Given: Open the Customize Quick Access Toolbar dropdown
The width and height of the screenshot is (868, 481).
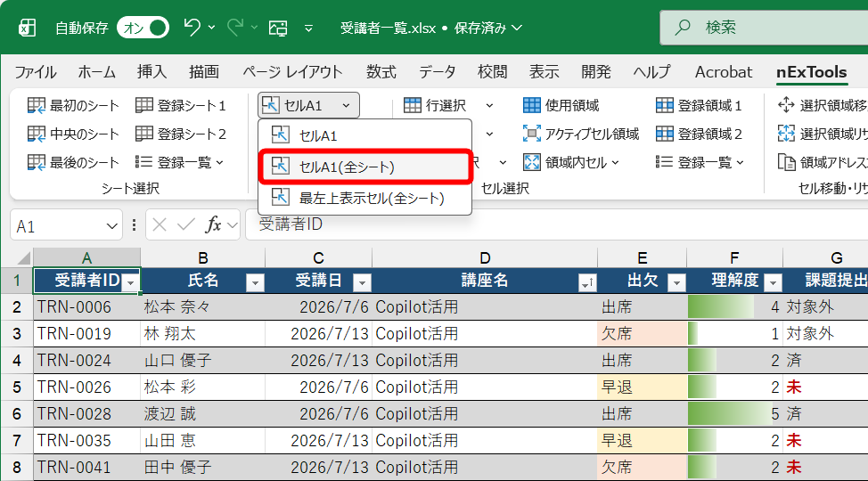Looking at the screenshot, I should [x=308, y=28].
